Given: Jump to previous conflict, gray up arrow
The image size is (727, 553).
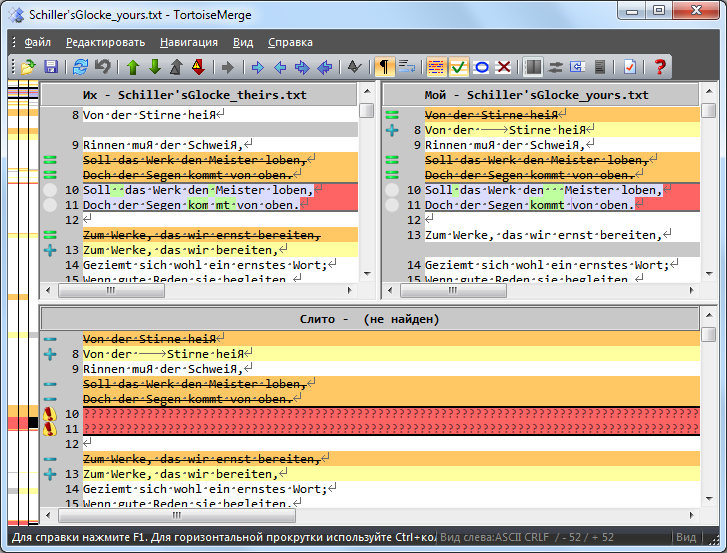Looking at the screenshot, I should [176, 67].
